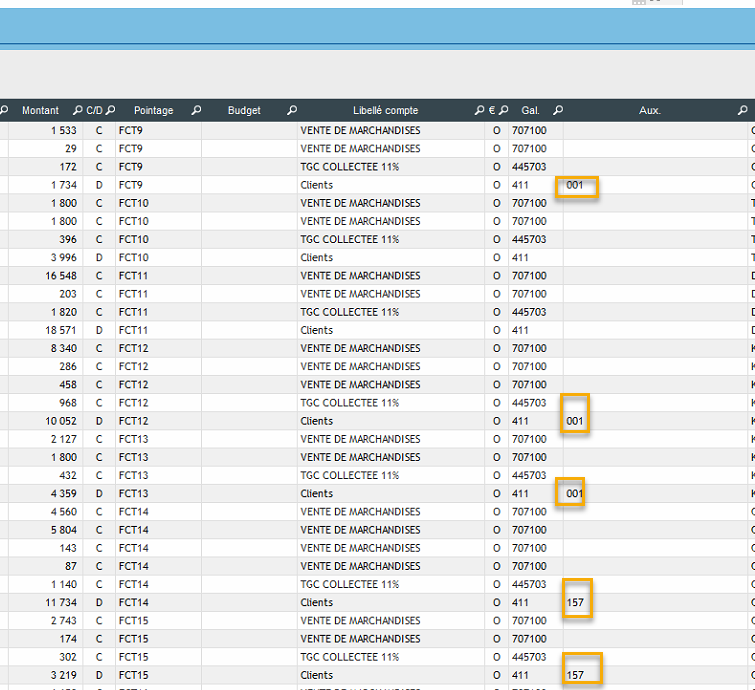Click the 157 Aux. cell in FCT14 row

tap(575, 603)
